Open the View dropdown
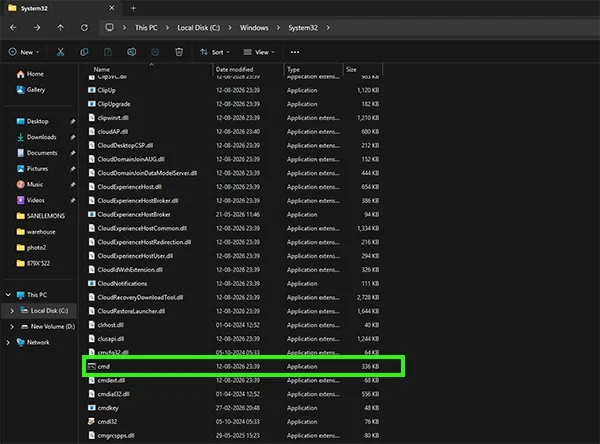This screenshot has height=444, width=600. click(x=259, y=52)
